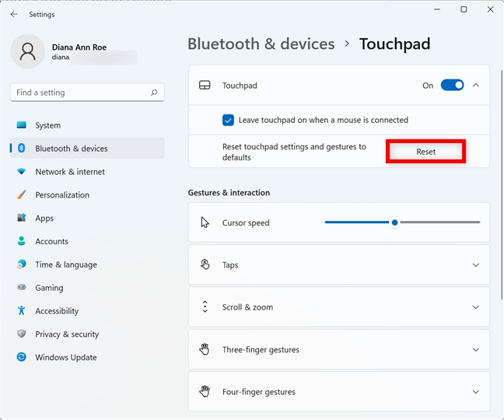Open Time & language label in sidebar
Screen dimensions: 504x420
coord(66,264)
